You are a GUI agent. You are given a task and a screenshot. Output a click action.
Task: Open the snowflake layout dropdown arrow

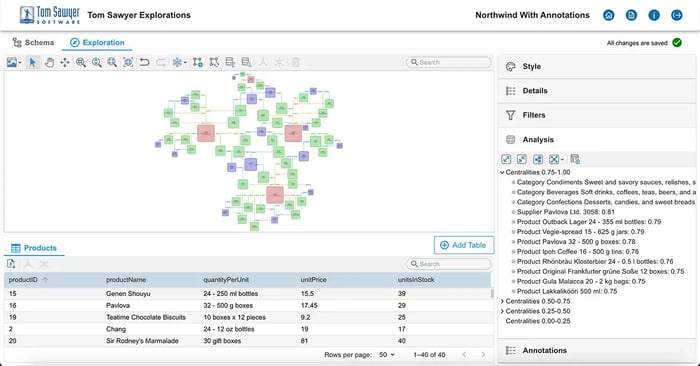tap(185, 62)
